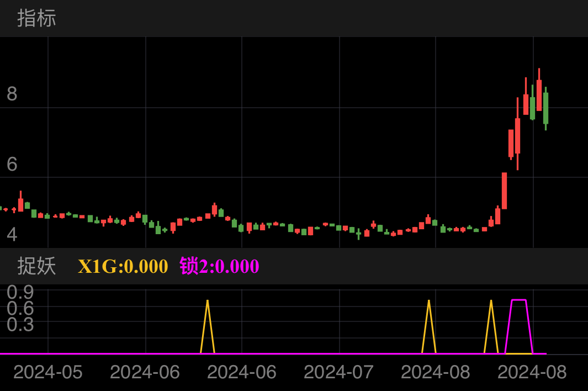
Task: Select the 0.9 indicator axis label
Action: click(x=20, y=292)
